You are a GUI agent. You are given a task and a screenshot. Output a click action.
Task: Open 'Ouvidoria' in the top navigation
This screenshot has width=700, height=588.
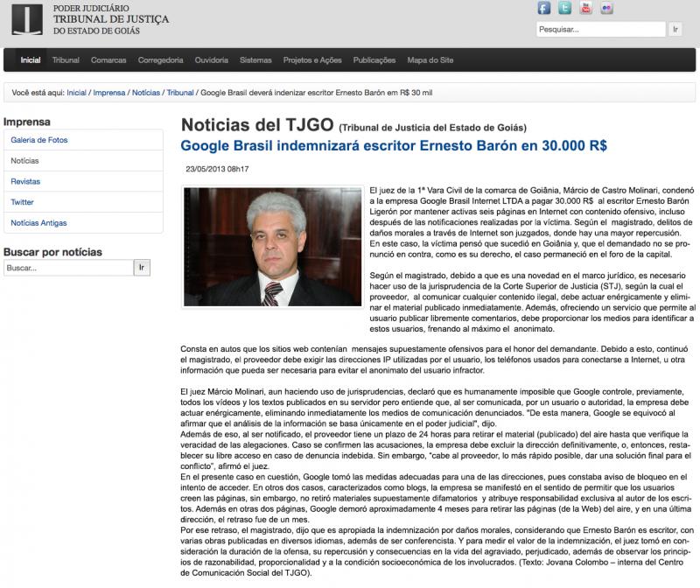tap(211, 59)
